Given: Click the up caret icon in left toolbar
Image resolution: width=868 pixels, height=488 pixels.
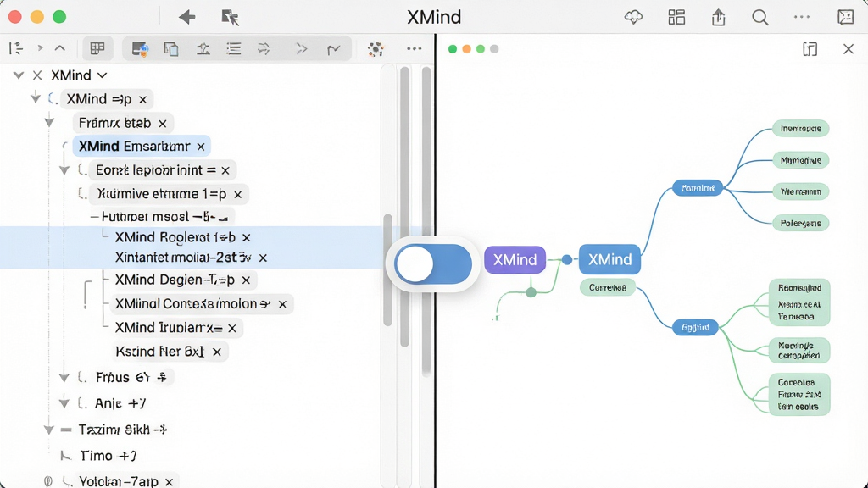Looking at the screenshot, I should (x=60, y=48).
